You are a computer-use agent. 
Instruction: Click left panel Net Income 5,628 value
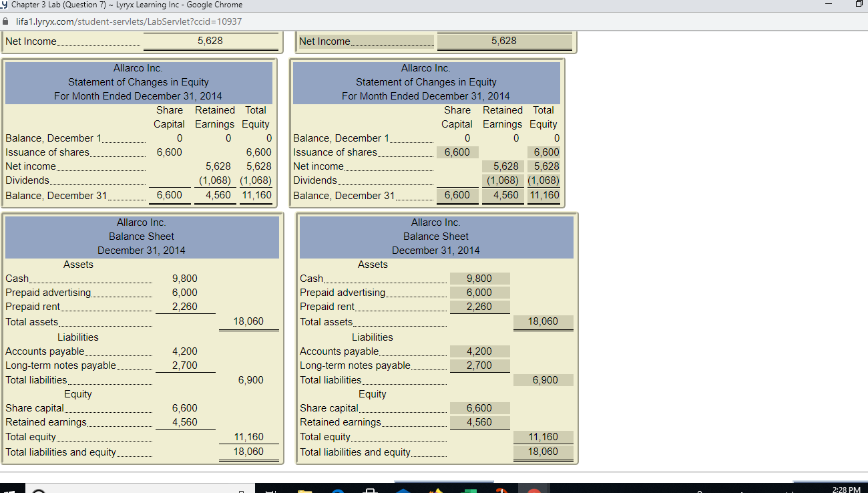pyautogui.click(x=210, y=41)
